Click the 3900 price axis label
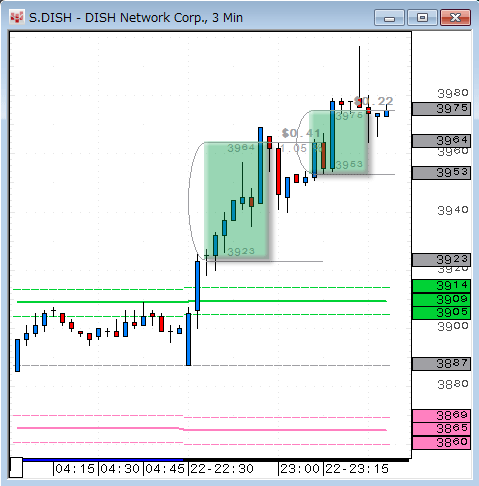Viewport: 479px width, 486px height. (x=453, y=326)
